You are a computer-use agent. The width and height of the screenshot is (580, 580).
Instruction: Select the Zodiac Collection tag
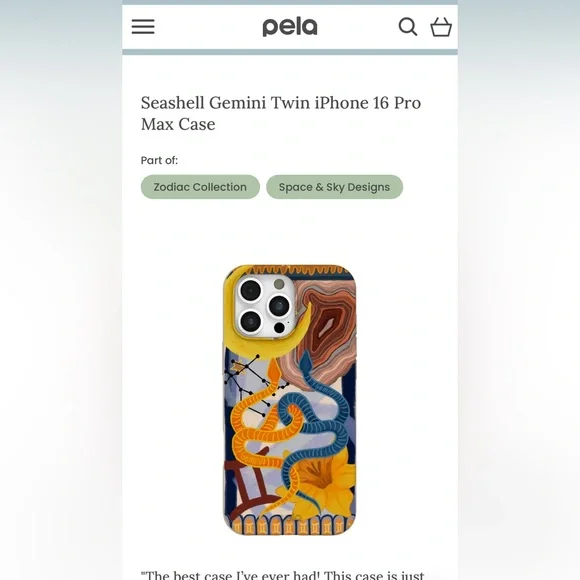[200, 187]
